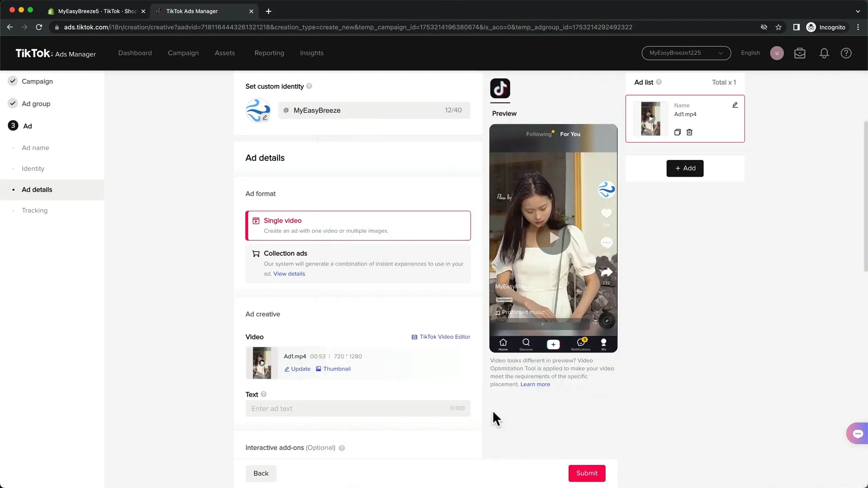Viewport: 868px width, 488px height.
Task: Click the Home icon in preview
Action: point(503,344)
